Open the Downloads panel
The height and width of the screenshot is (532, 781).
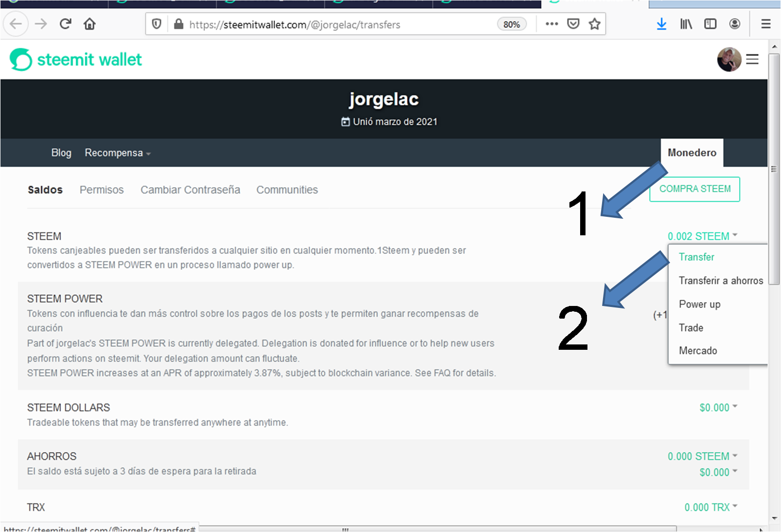[x=662, y=24]
